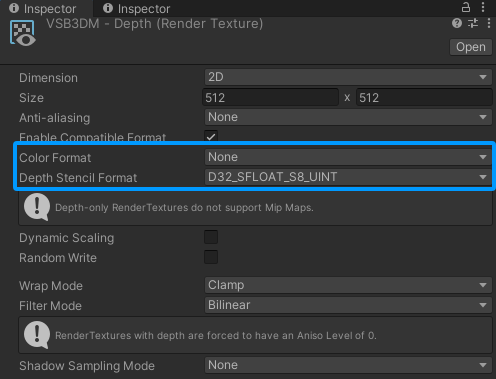Image resolution: width=496 pixels, height=379 pixels.
Task: Click the Aniso Level warning exclamation icon
Action: point(37,335)
